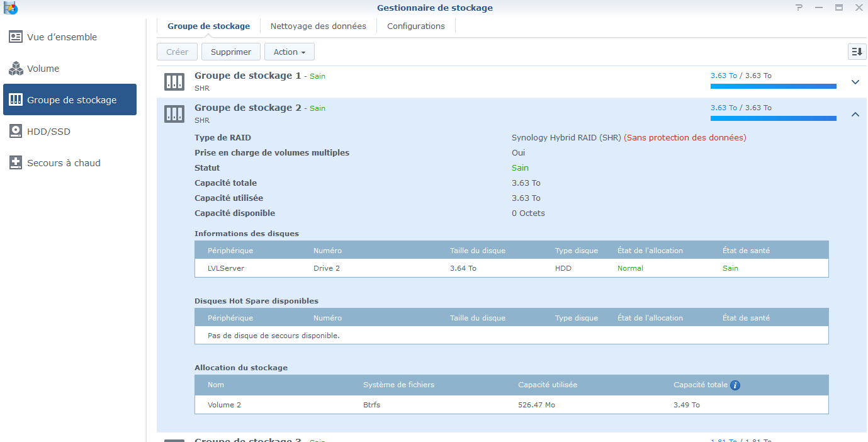Click the Volume cubes icon in sidebar
Screen dimensions: 868x442
[x=16, y=69]
